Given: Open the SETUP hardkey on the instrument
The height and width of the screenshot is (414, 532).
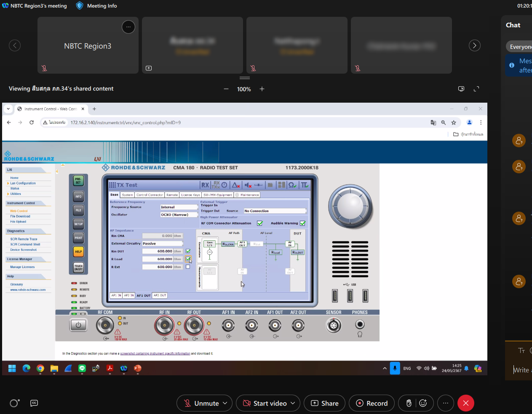Looking at the screenshot, I should point(78,224).
